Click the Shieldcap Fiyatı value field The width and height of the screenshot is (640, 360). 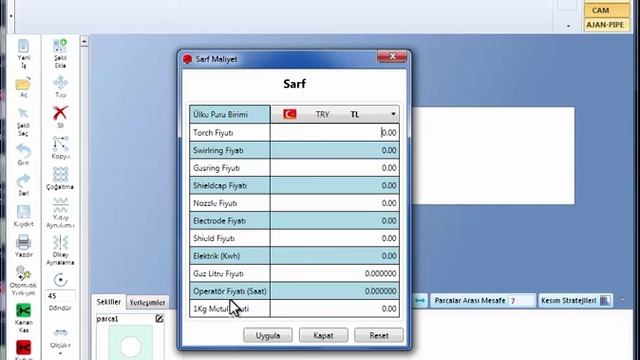coord(335,185)
